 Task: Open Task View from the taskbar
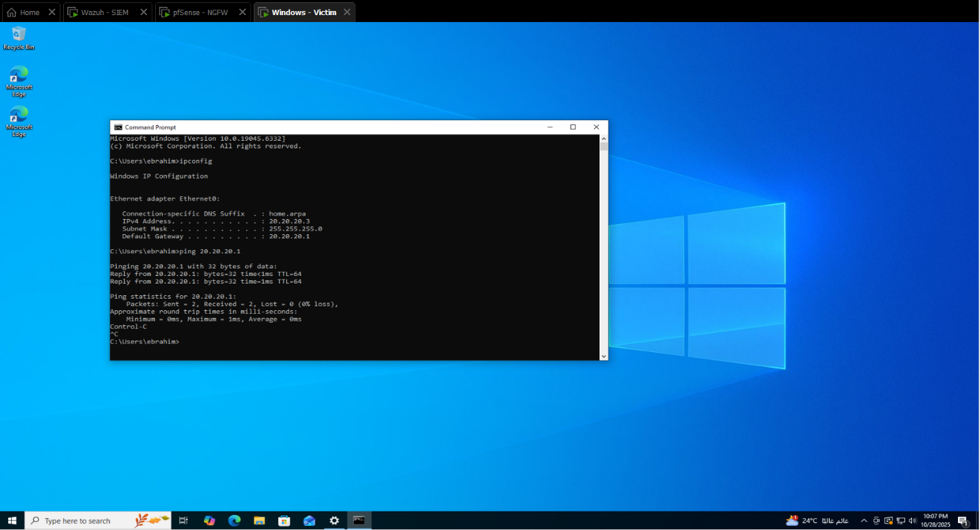click(183, 520)
